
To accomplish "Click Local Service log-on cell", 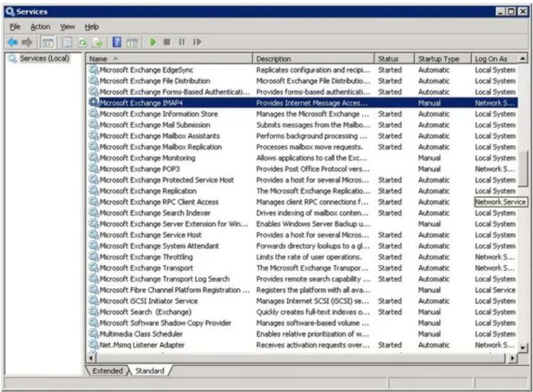I will [x=495, y=290].
